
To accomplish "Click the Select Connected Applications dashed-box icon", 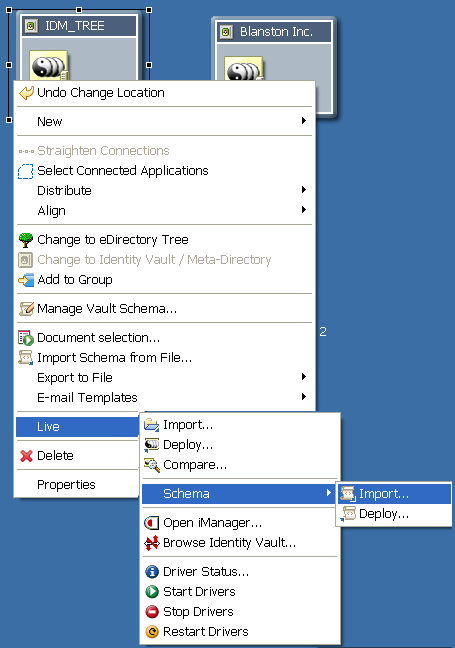I will (26, 171).
